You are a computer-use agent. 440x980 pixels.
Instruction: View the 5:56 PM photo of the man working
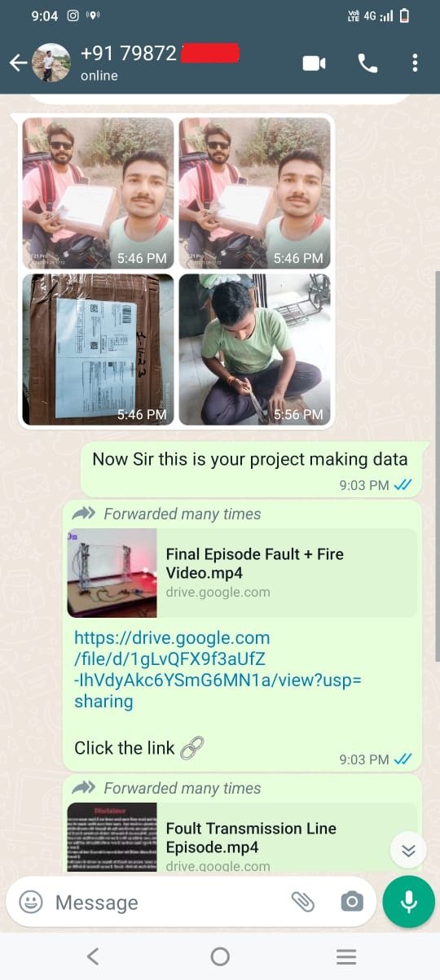click(x=254, y=349)
